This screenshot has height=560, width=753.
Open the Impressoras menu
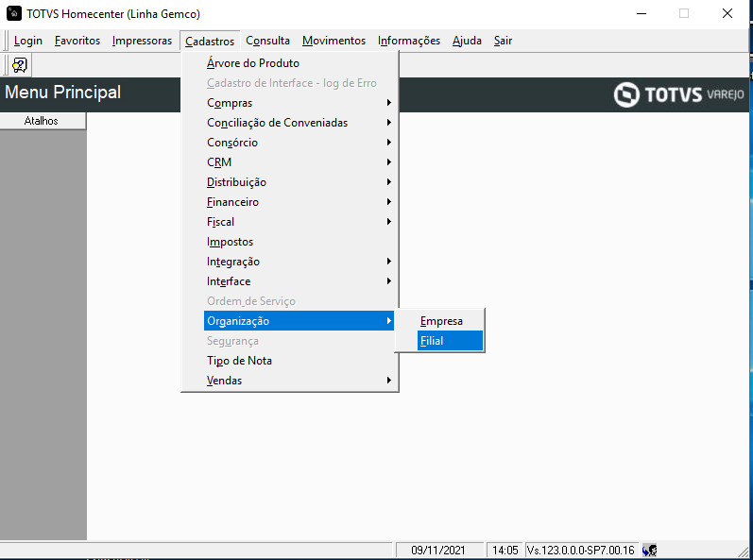coord(142,41)
